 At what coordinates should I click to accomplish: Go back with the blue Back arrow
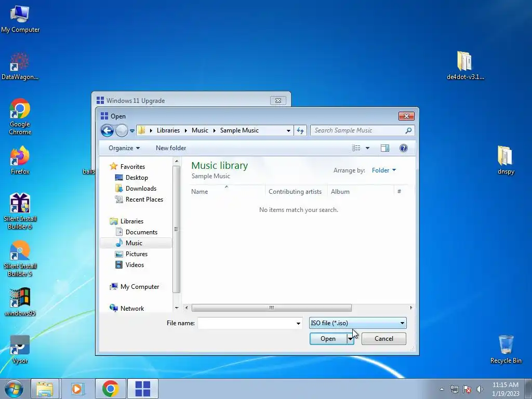coord(107,130)
